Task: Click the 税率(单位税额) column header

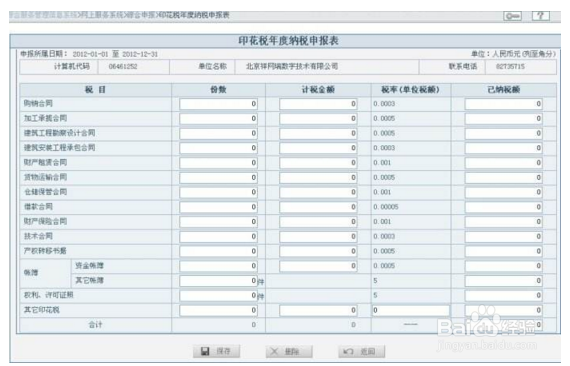Action: [x=411, y=90]
